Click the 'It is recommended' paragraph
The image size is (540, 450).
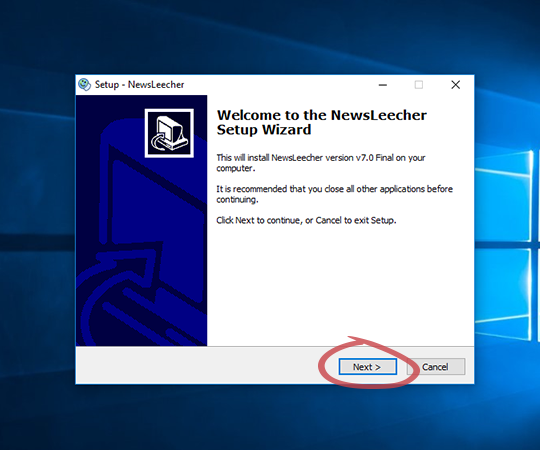pyautogui.click(x=334, y=194)
